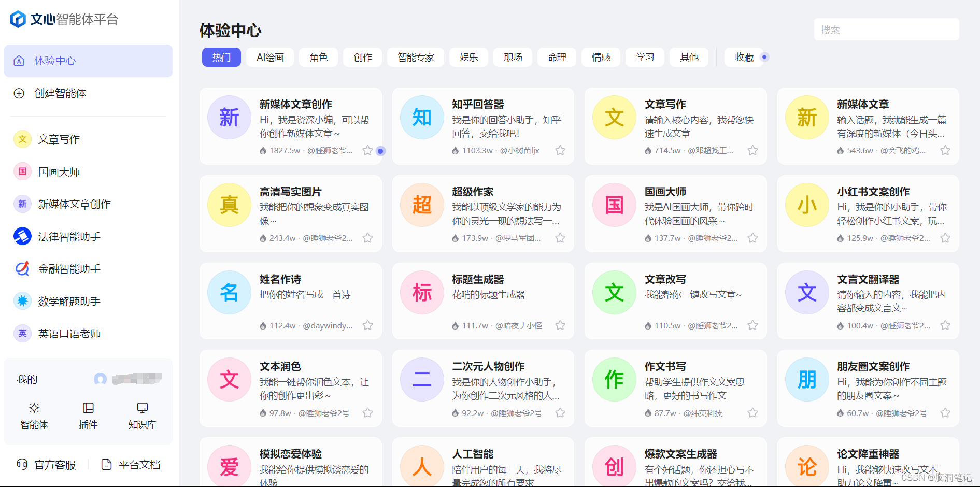Select the 其他 category tab
Image resolution: width=980 pixels, height=487 pixels.
[x=689, y=58]
